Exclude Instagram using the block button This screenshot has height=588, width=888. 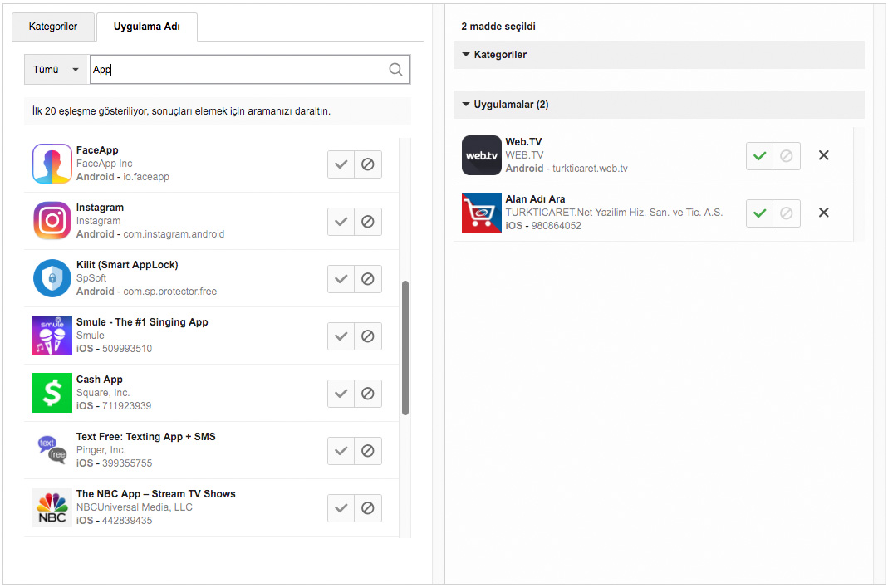(x=368, y=222)
